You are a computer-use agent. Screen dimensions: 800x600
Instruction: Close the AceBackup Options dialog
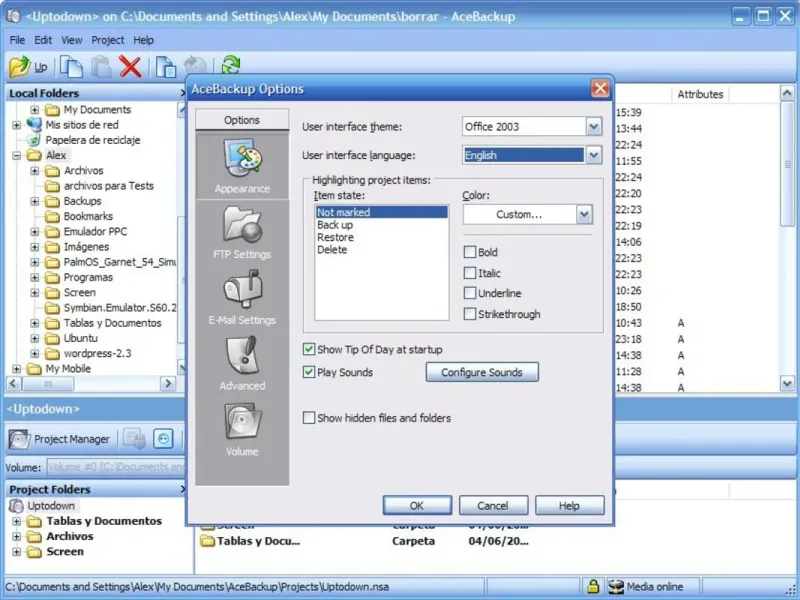coord(600,88)
